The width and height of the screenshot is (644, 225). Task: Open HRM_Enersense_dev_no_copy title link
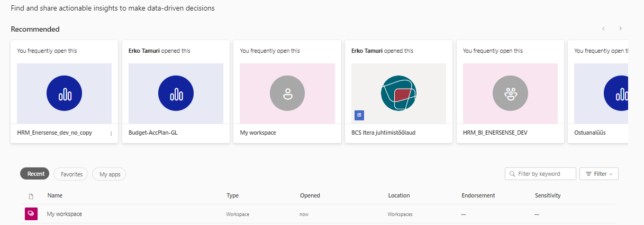click(55, 133)
